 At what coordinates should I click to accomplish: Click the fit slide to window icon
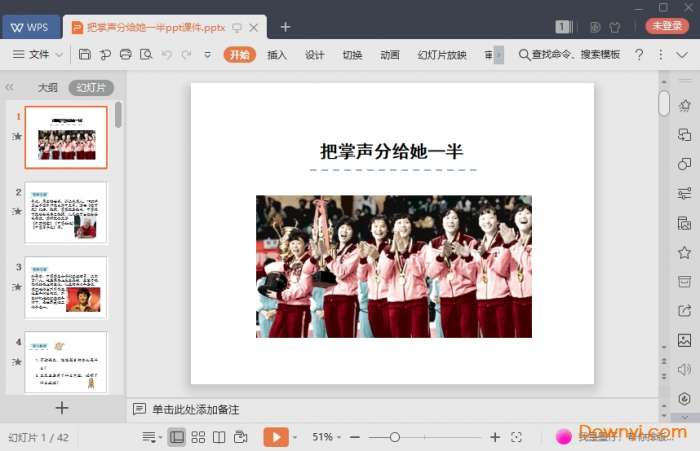pos(516,437)
